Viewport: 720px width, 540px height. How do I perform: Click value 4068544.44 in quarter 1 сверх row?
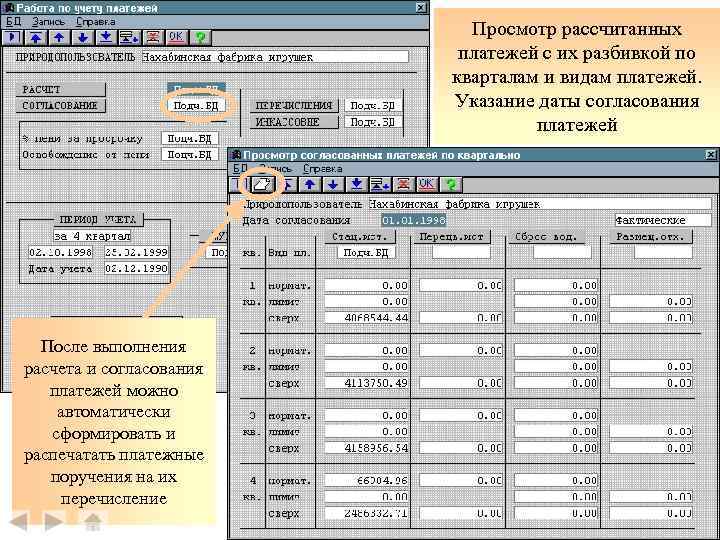pos(366,318)
